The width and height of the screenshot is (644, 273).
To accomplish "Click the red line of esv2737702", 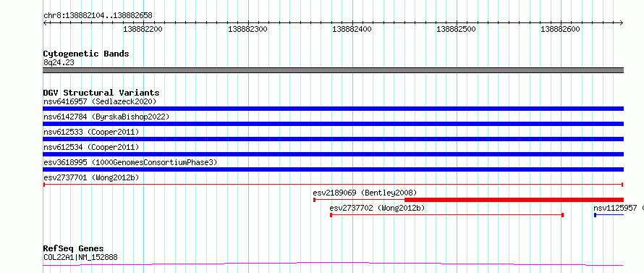I will [x=446, y=215].
